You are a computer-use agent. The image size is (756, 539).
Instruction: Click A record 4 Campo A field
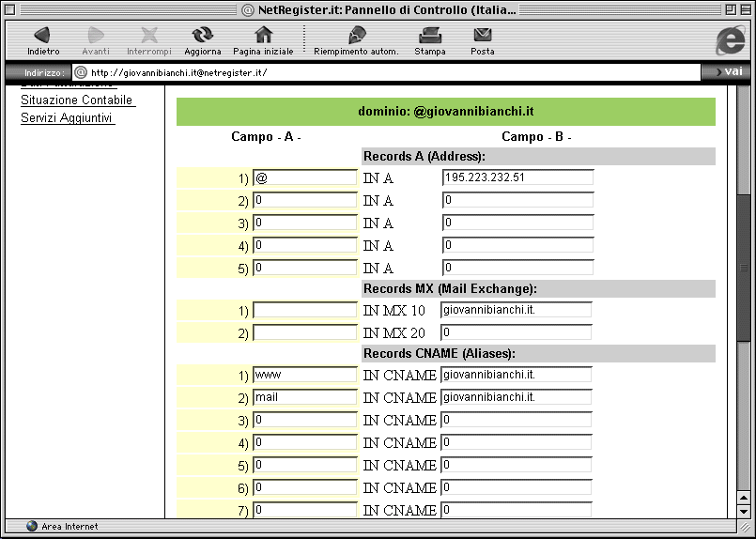click(304, 245)
